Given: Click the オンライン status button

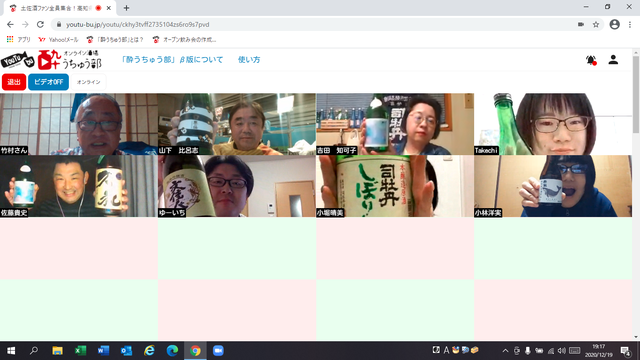Looking at the screenshot, I should [89, 82].
